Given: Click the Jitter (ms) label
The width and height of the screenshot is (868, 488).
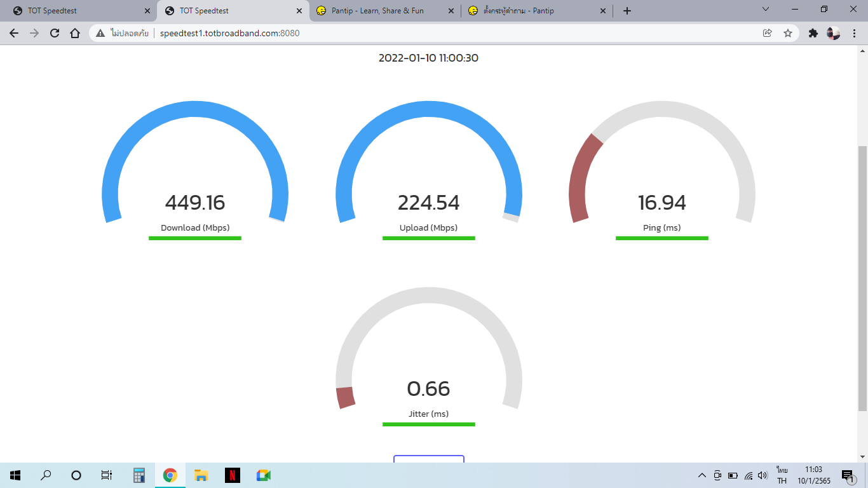Looking at the screenshot, I should (x=429, y=414).
